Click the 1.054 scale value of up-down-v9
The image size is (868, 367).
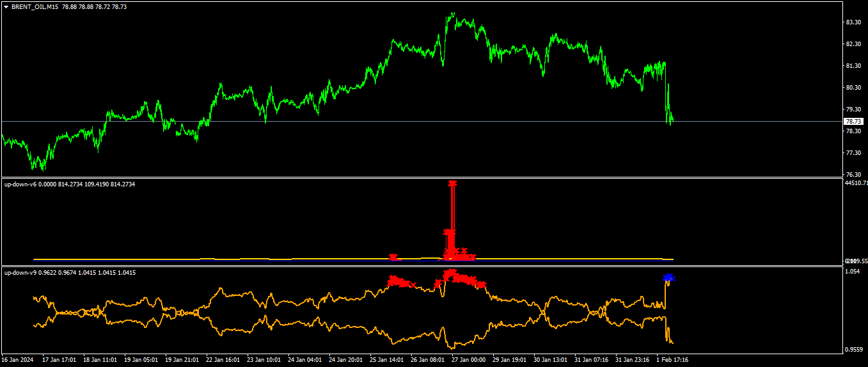pos(852,272)
